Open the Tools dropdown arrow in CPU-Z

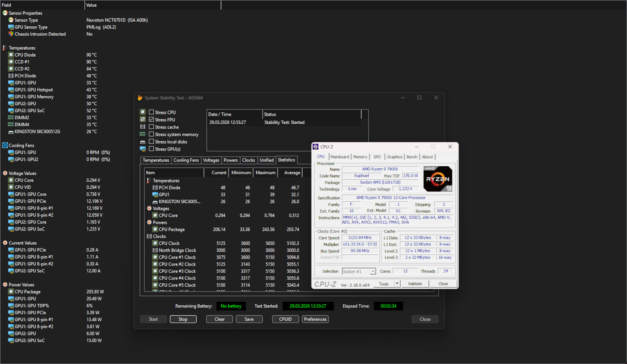[397, 284]
